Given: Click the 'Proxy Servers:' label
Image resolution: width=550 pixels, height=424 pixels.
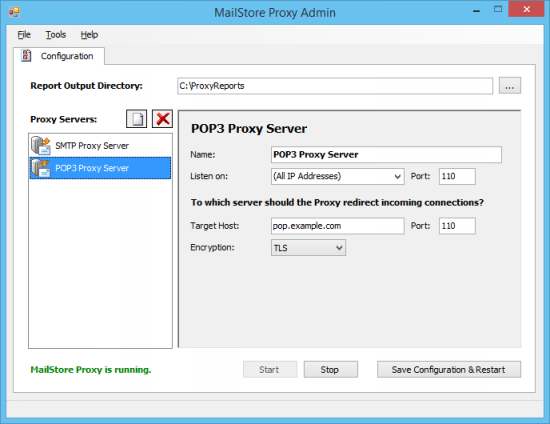Looking at the screenshot, I should coord(63,119).
